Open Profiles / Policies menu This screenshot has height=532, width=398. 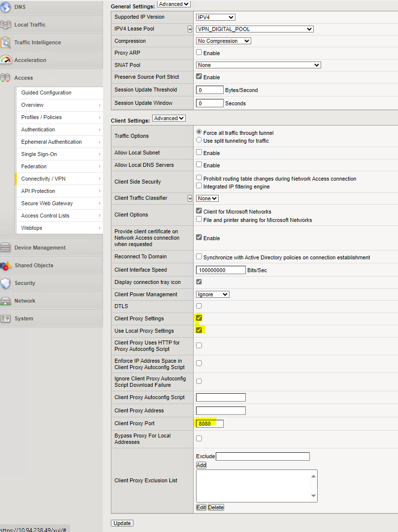(x=60, y=118)
